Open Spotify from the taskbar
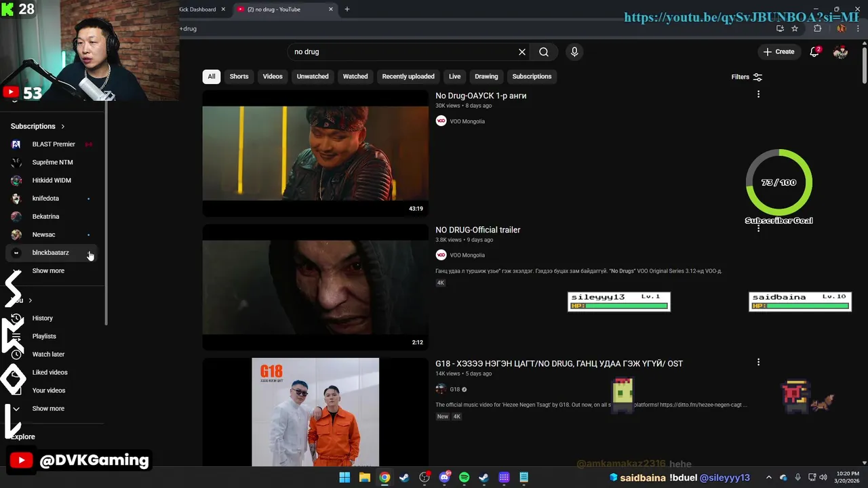This screenshot has width=868, height=488. click(464, 477)
